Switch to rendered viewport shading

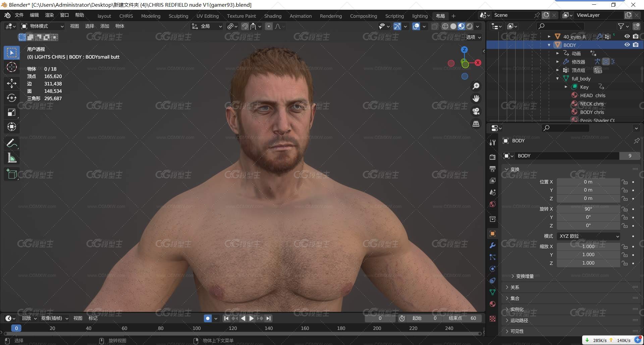pos(470,26)
